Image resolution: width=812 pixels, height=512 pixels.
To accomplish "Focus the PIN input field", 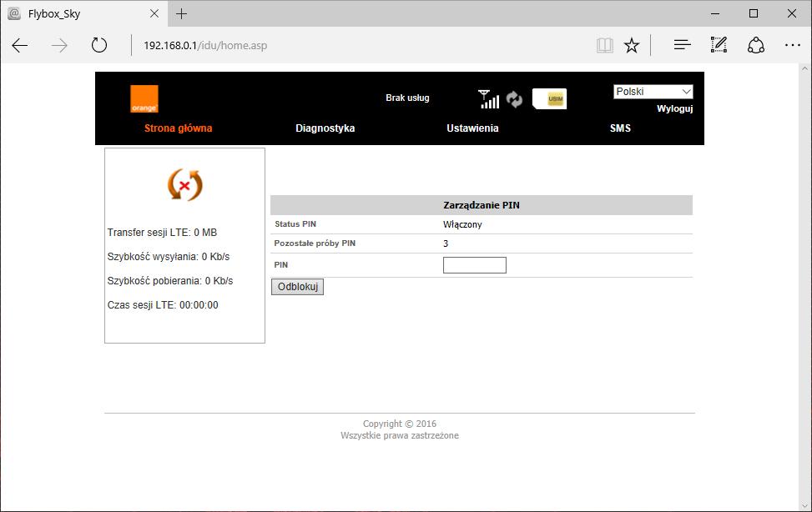I will coord(475,265).
